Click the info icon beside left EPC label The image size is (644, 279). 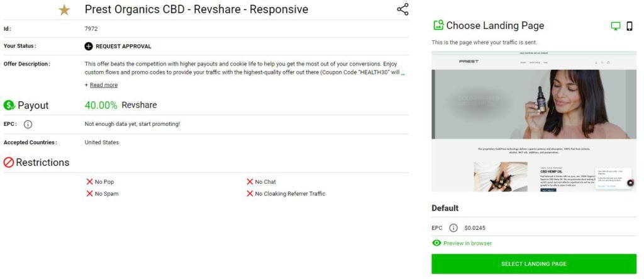click(x=28, y=124)
